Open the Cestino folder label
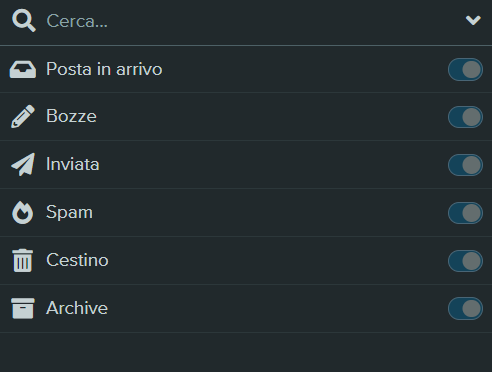The image size is (492, 372). (x=77, y=260)
